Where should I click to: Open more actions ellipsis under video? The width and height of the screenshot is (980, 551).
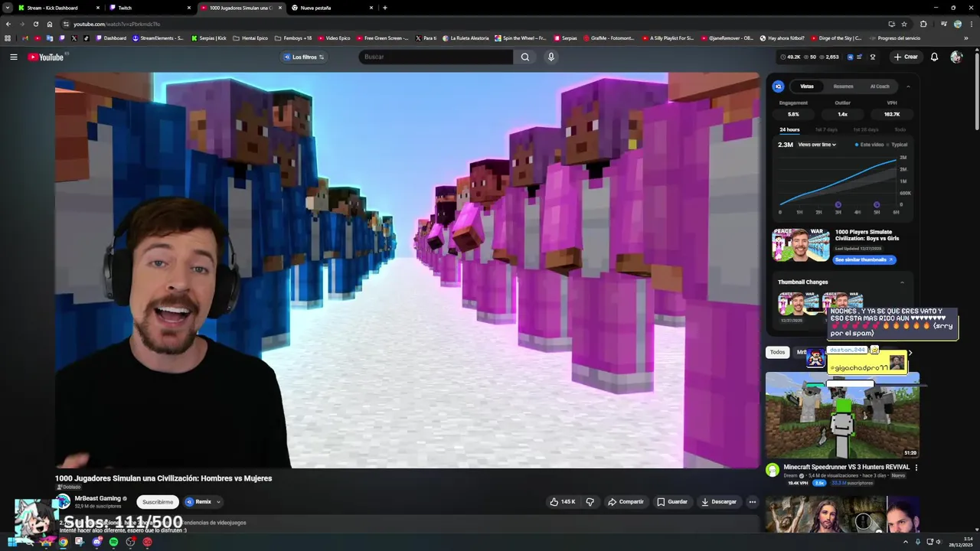[x=752, y=502]
